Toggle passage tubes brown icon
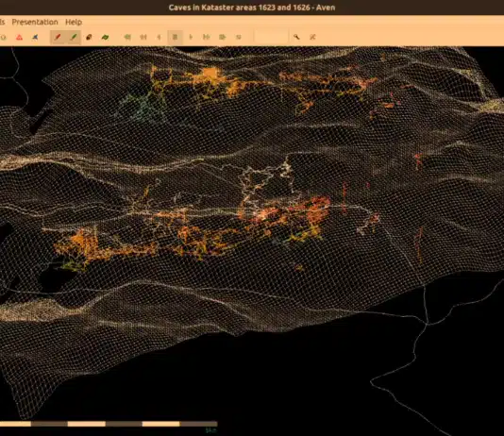504x436 pixels. click(x=89, y=37)
